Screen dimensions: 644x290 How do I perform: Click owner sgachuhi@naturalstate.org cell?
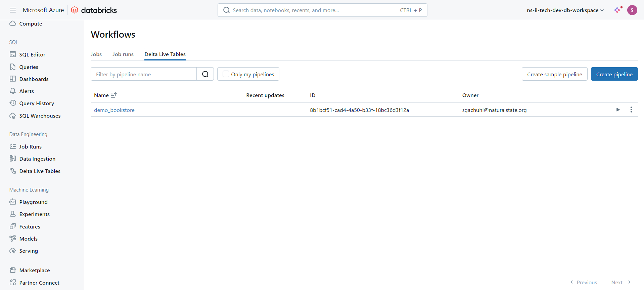tap(494, 110)
